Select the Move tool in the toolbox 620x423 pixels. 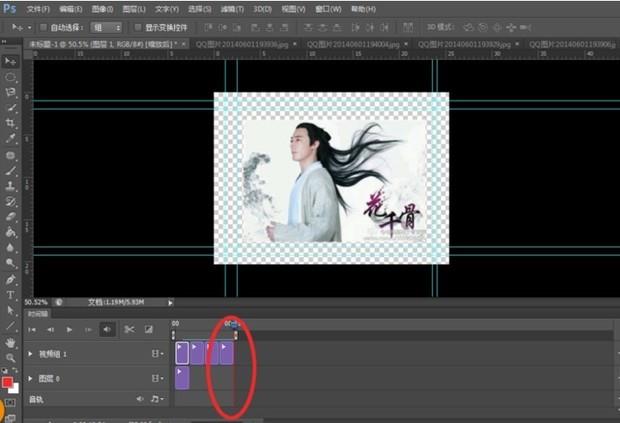click(10, 61)
